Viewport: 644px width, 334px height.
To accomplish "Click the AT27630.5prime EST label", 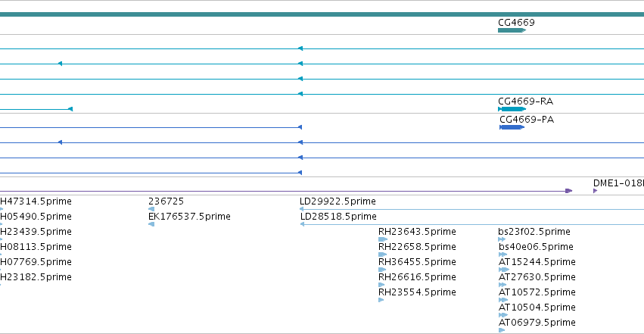I will pos(537,277).
